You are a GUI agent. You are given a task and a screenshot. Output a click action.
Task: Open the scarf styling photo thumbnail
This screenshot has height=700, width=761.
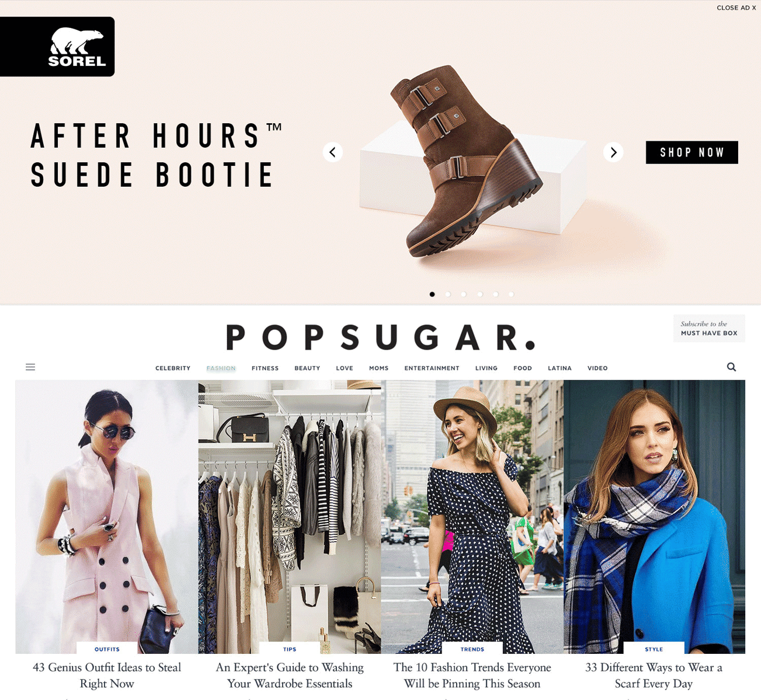click(654, 517)
